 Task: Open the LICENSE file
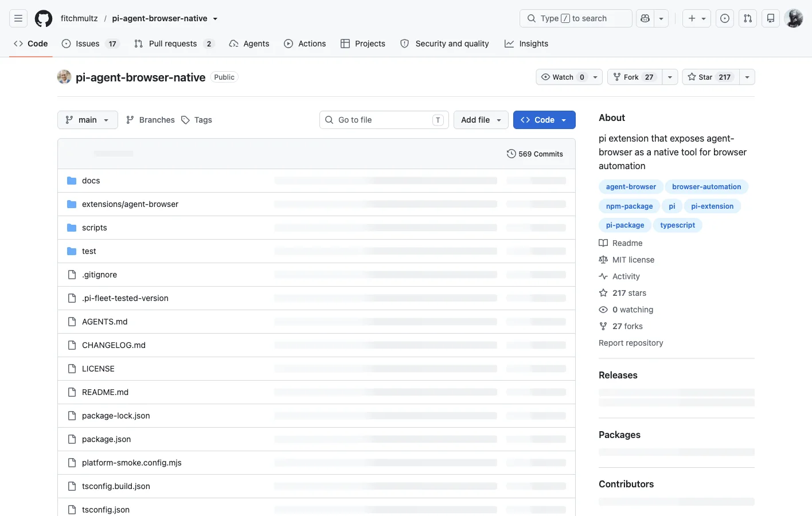(98, 369)
